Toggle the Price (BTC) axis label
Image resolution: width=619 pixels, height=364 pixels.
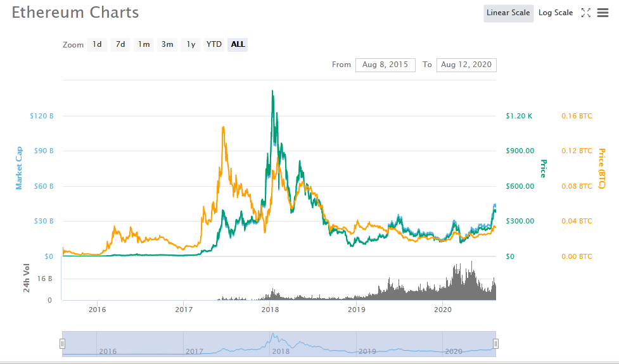click(602, 168)
